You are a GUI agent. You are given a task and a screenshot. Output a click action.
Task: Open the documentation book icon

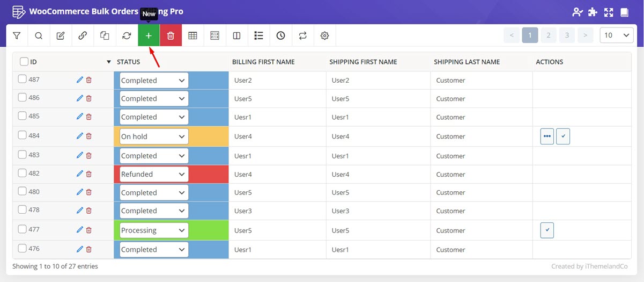(624, 12)
